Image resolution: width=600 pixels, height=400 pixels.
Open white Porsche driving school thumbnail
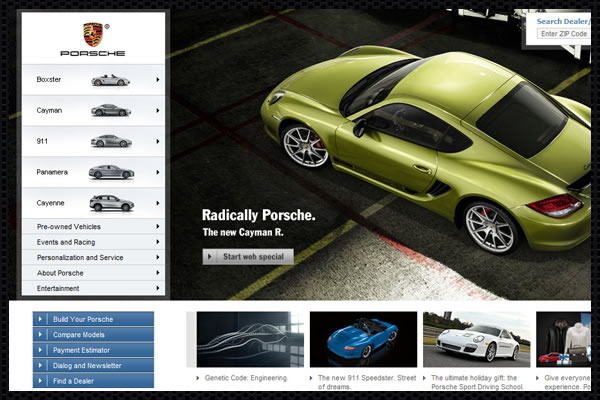[x=477, y=340]
